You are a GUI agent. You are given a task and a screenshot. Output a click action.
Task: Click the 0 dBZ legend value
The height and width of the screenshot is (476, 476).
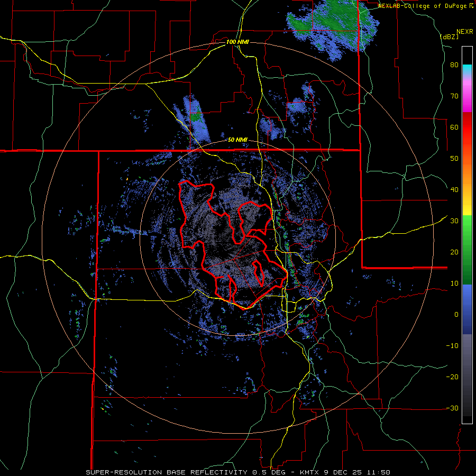pyautogui.click(x=456, y=315)
